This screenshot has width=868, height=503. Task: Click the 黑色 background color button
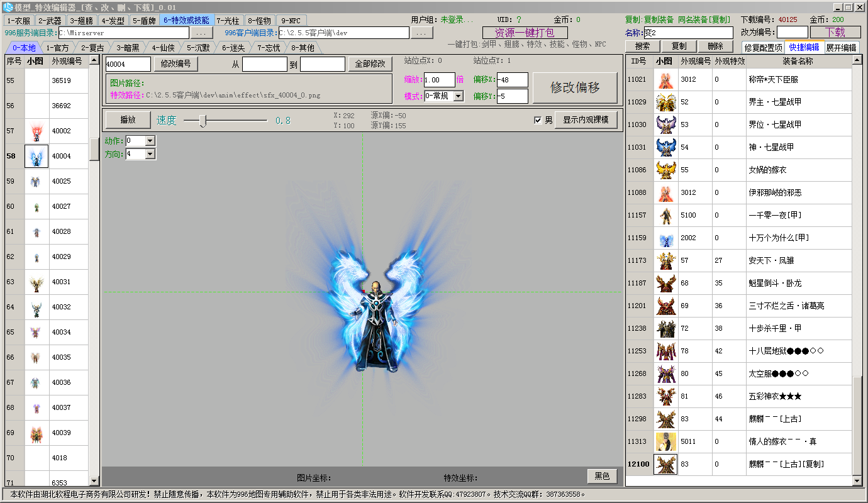[601, 476]
